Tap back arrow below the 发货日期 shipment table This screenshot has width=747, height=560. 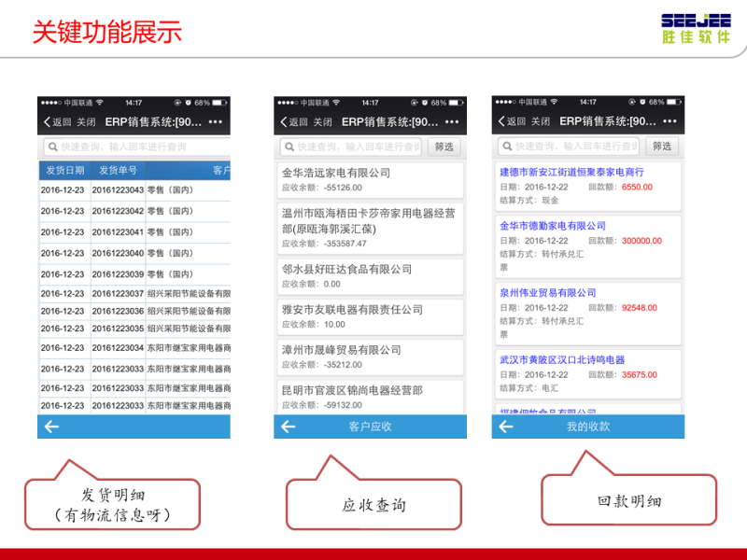click(x=51, y=427)
